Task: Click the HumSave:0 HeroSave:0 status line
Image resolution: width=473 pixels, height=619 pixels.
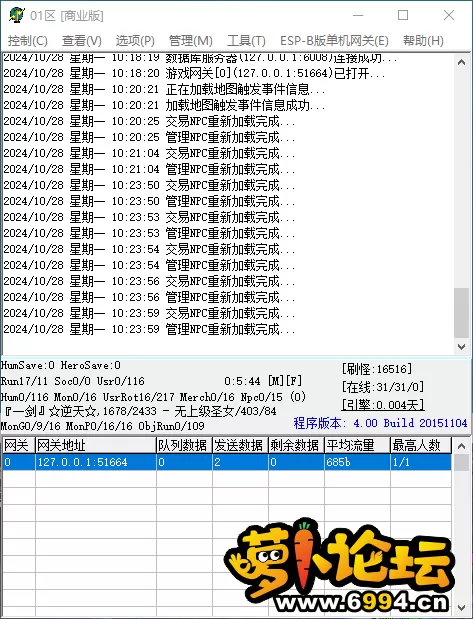Action: [x=61, y=365]
